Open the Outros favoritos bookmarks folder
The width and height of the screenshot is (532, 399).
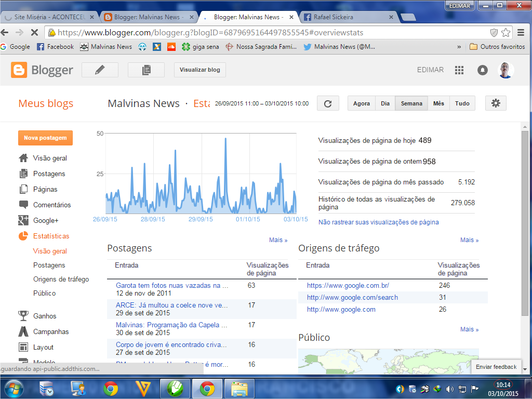click(x=497, y=47)
